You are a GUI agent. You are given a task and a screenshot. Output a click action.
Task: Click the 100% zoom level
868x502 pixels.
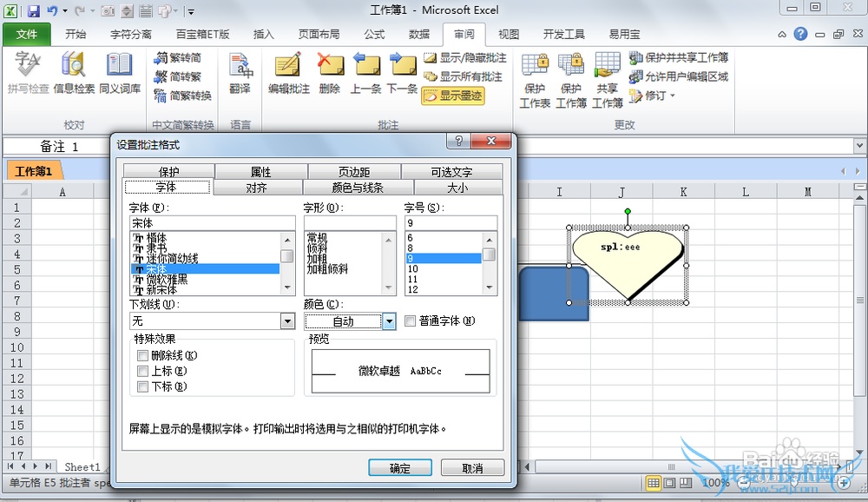point(716,483)
